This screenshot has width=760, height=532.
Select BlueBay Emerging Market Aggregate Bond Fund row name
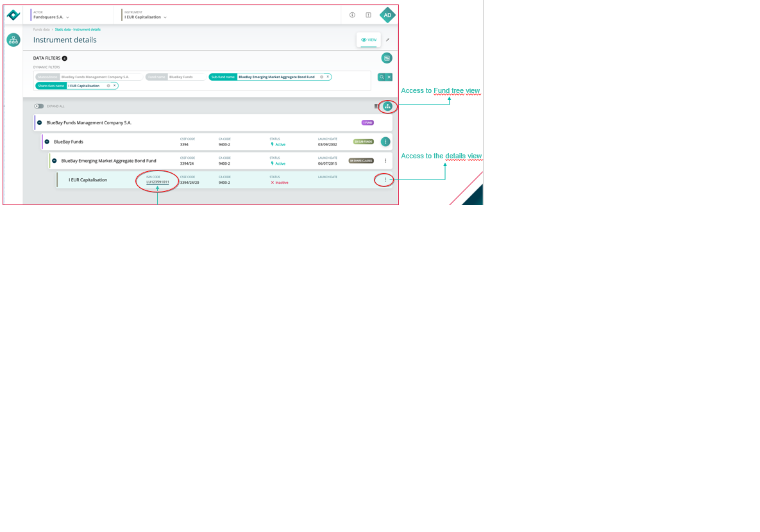108,161
